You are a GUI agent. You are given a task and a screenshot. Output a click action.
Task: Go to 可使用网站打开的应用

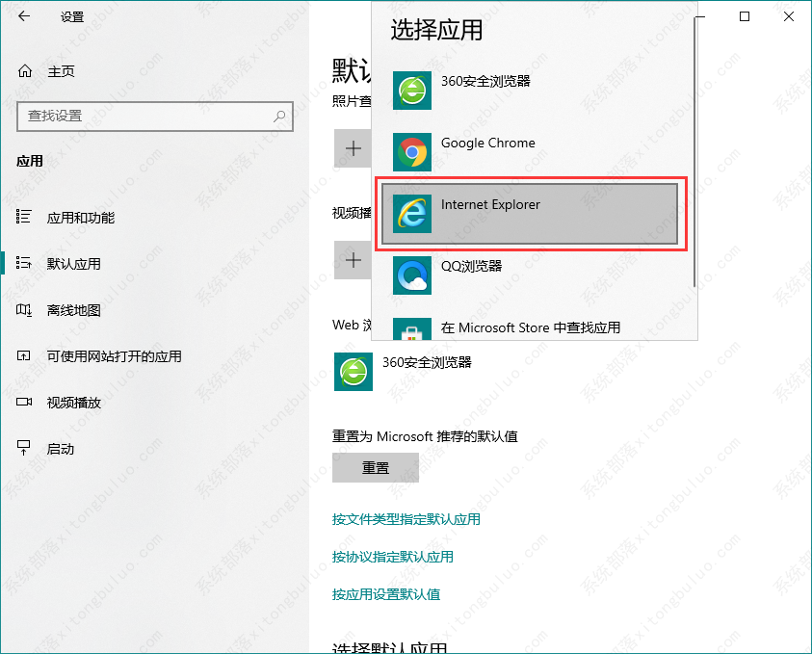(114, 356)
